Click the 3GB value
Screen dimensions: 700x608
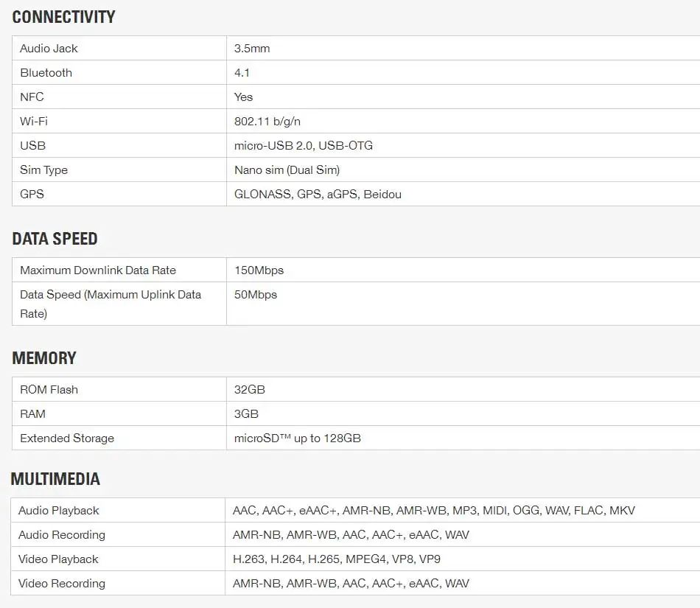coord(246,414)
